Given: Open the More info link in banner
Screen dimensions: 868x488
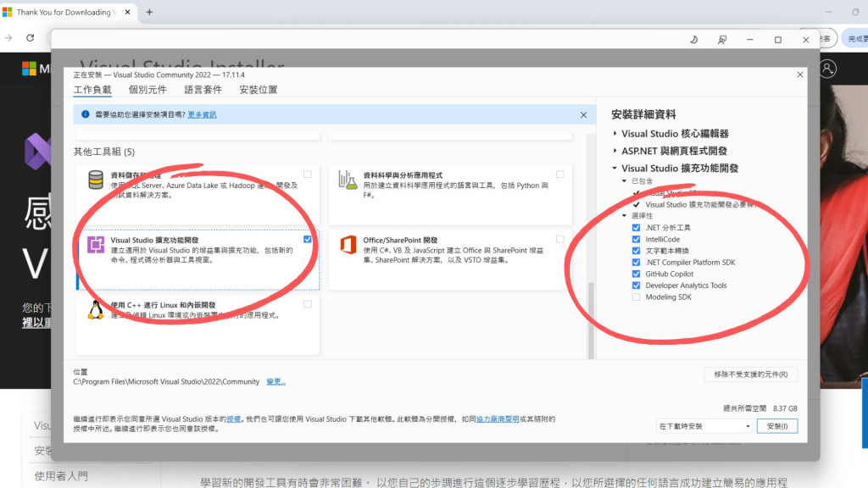Looking at the screenshot, I should coord(202,114).
